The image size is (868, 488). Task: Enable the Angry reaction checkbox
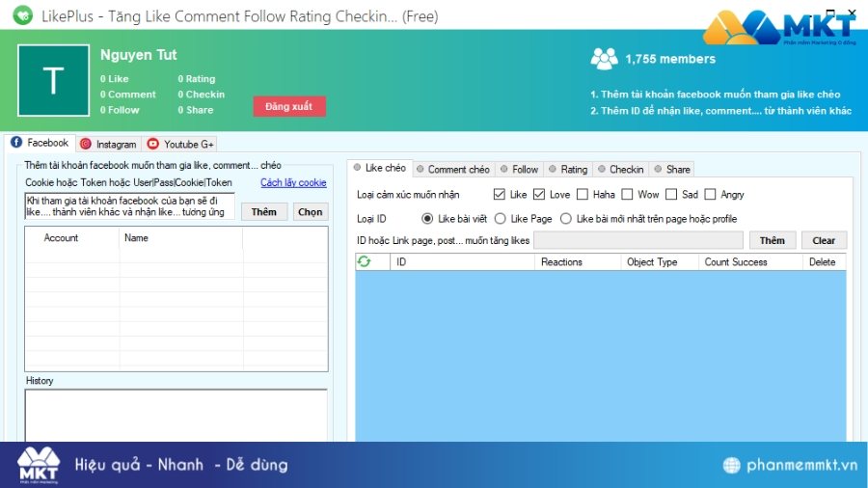pyautogui.click(x=710, y=194)
